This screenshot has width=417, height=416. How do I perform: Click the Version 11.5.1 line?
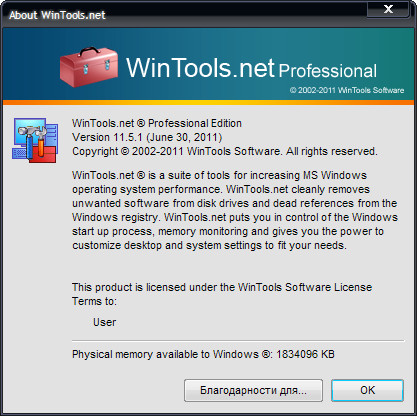147,137
